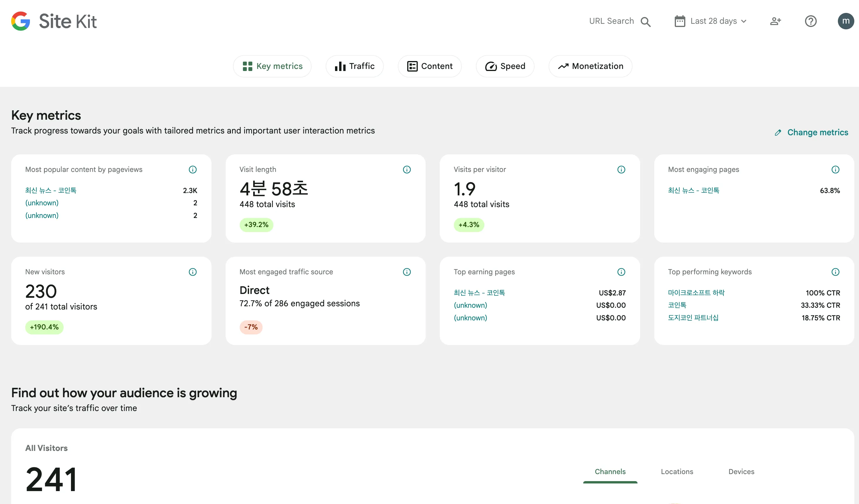Show info for Most popular content by pageviews
The image size is (859, 504).
[x=192, y=169]
